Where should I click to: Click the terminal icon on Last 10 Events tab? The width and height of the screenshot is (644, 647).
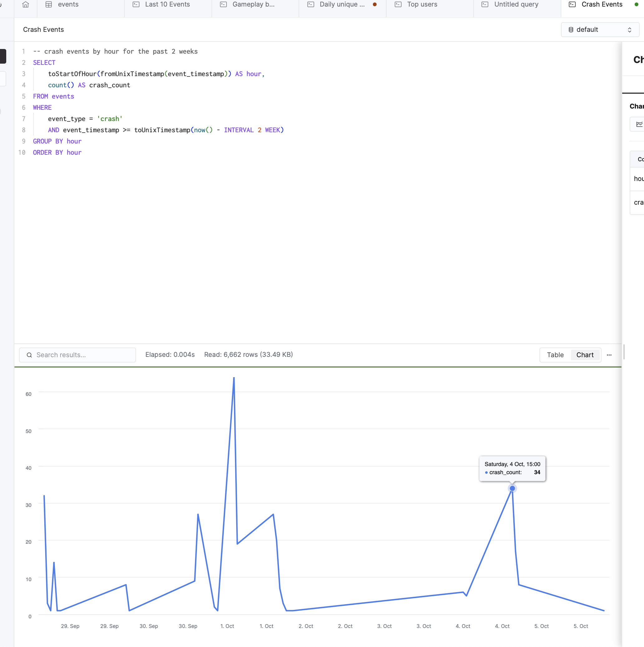(136, 5)
